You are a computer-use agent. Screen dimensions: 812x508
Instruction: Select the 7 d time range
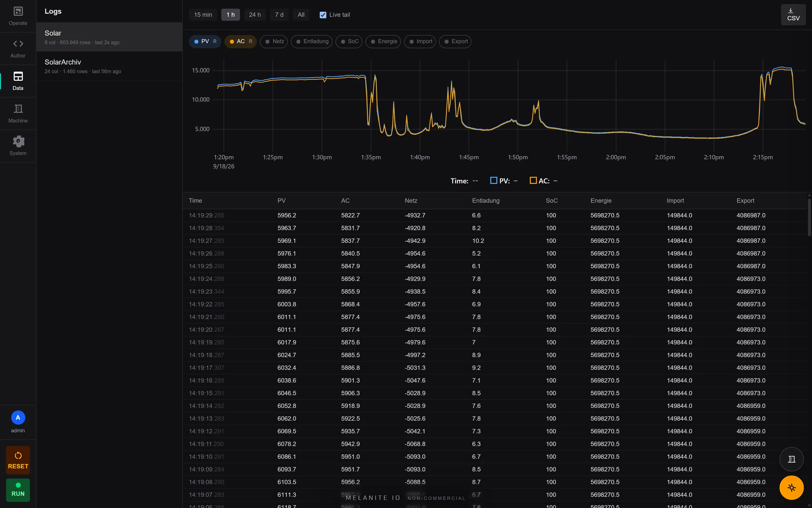[279, 15]
